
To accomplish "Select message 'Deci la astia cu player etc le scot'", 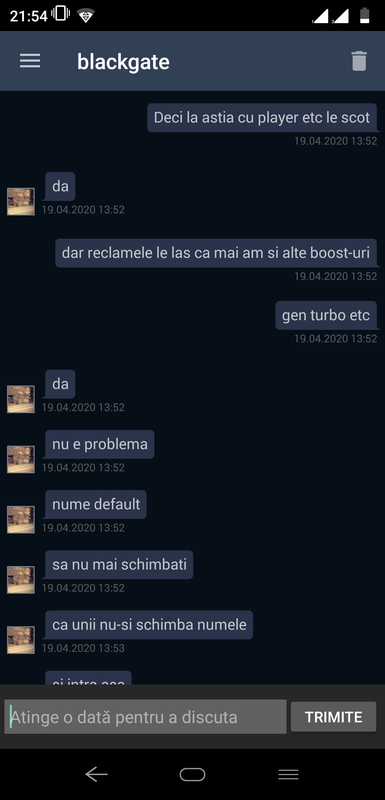I will click(x=262, y=118).
